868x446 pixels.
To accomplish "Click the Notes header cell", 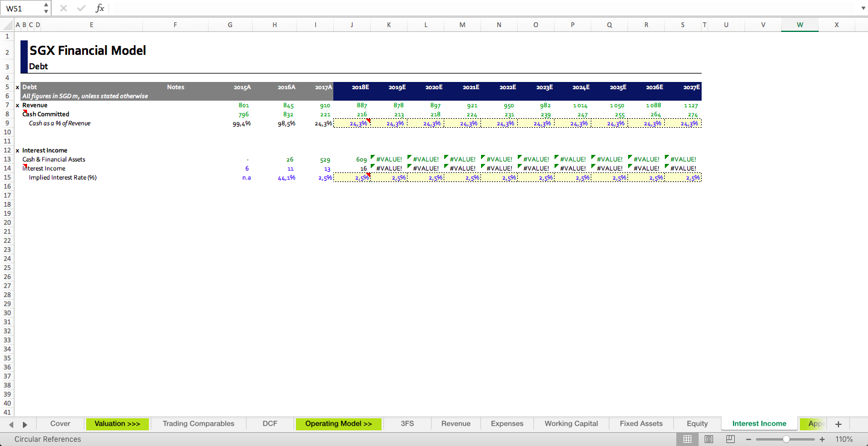I will (x=175, y=87).
